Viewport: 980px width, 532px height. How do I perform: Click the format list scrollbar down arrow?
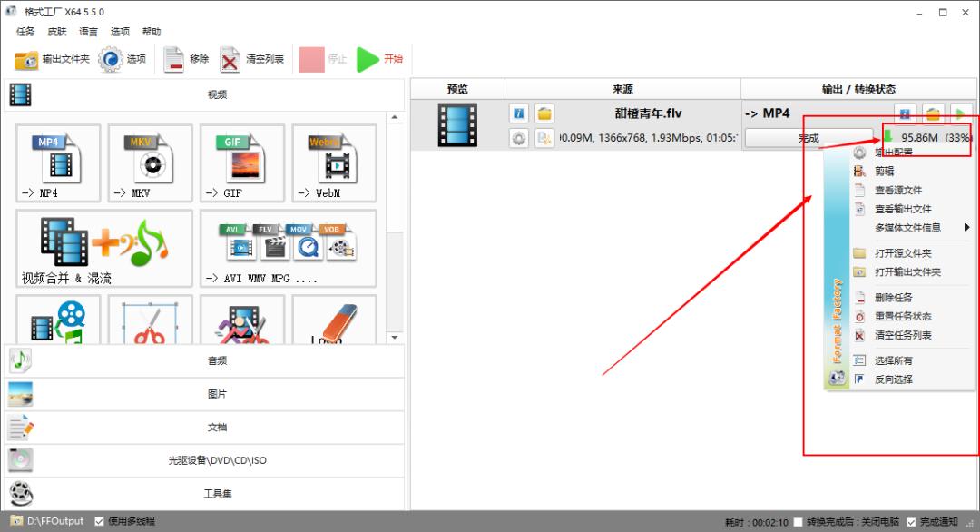(395, 338)
